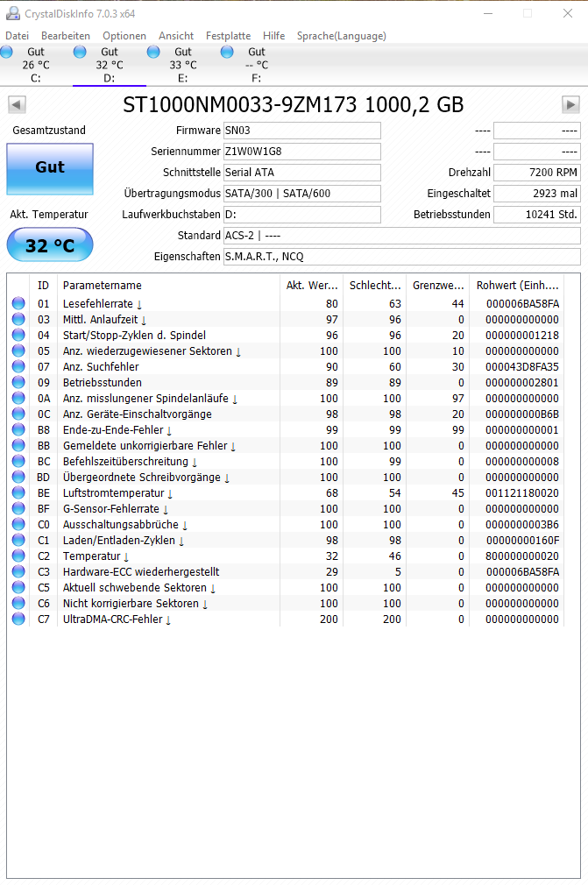
Task: Click the Firmware field SN03
Action: tap(302, 131)
